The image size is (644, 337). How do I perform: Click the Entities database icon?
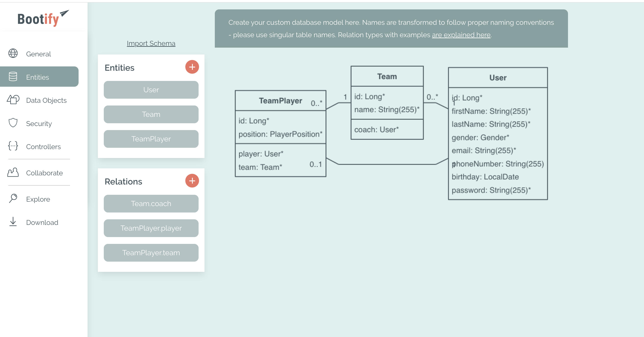13,77
